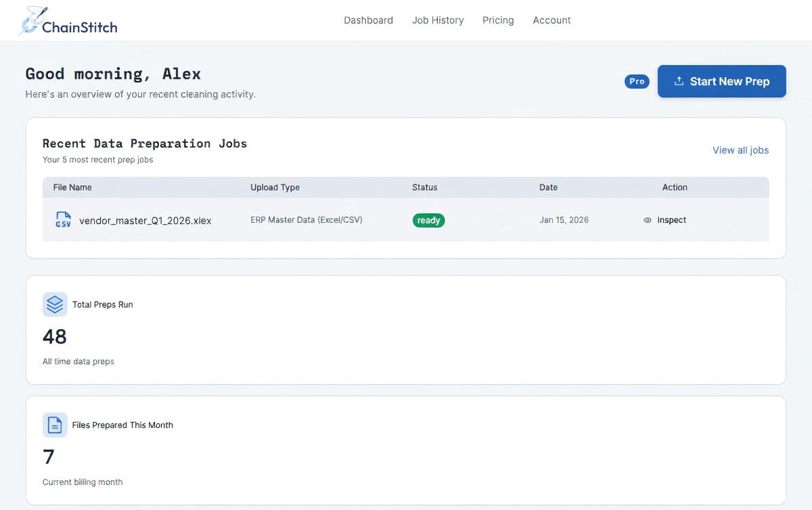The width and height of the screenshot is (812, 510).
Task: Open the Pricing page
Action: pos(498,20)
